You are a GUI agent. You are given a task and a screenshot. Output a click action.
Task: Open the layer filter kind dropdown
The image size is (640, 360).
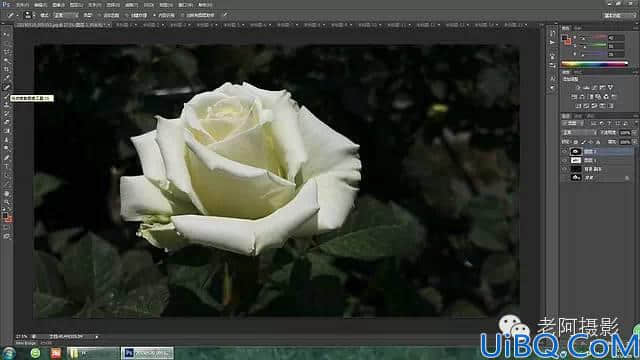[574, 124]
